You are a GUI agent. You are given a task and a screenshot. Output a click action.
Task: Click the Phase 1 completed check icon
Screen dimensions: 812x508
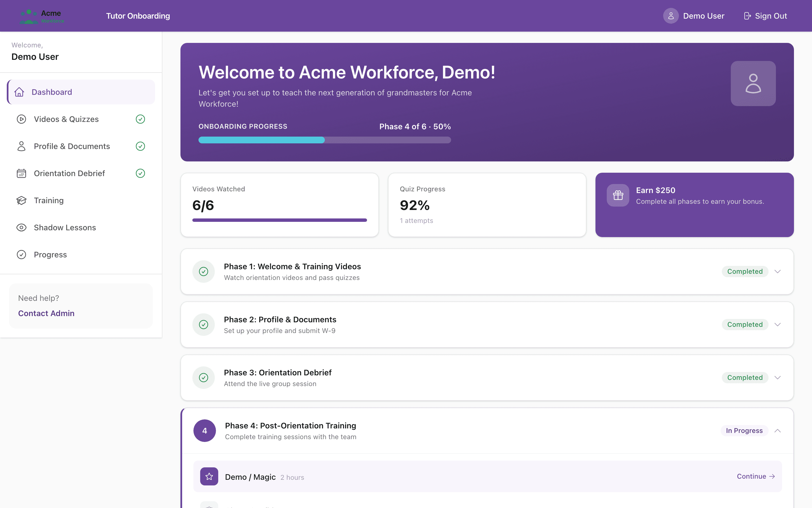[x=203, y=271]
